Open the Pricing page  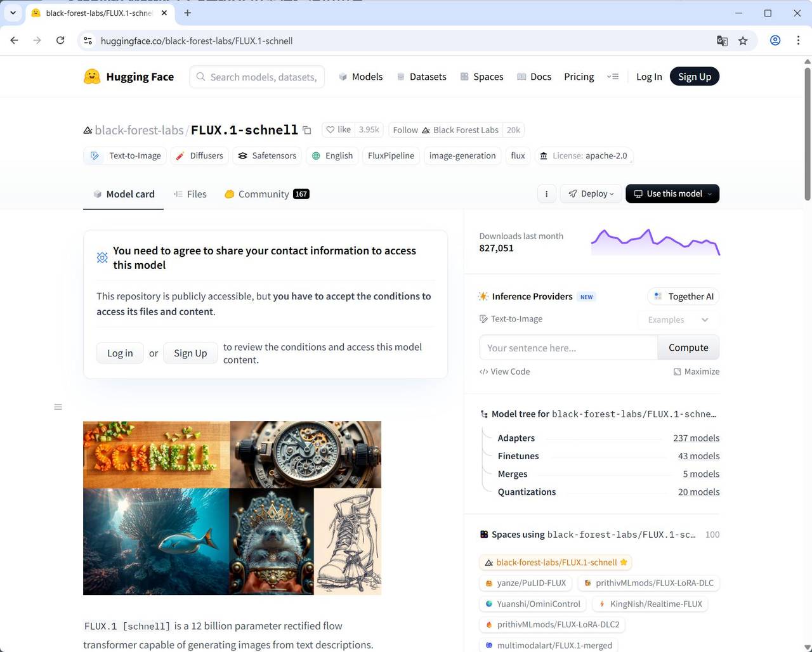(x=579, y=77)
